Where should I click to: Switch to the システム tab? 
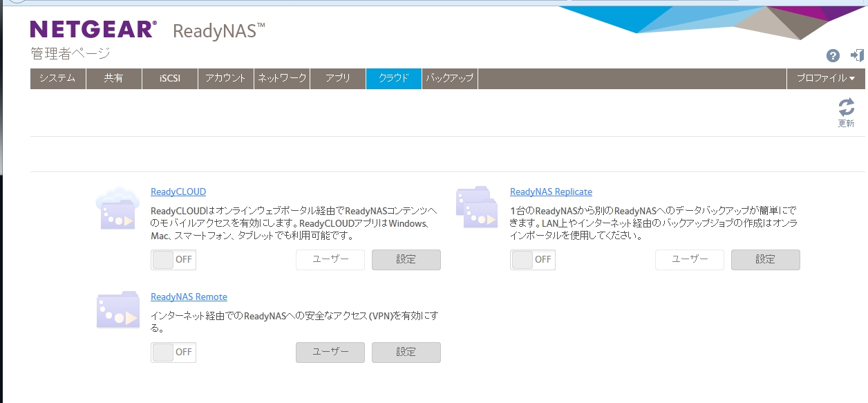[x=58, y=79]
